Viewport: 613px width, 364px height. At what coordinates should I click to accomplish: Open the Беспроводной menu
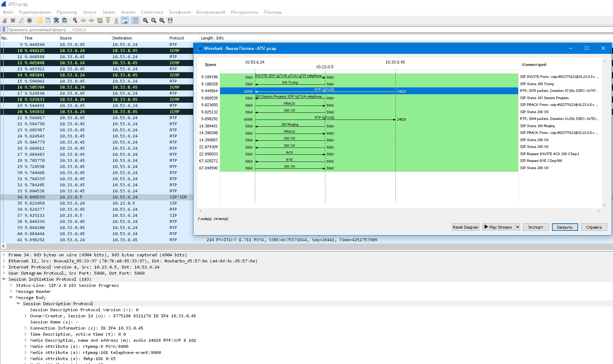[210, 12]
